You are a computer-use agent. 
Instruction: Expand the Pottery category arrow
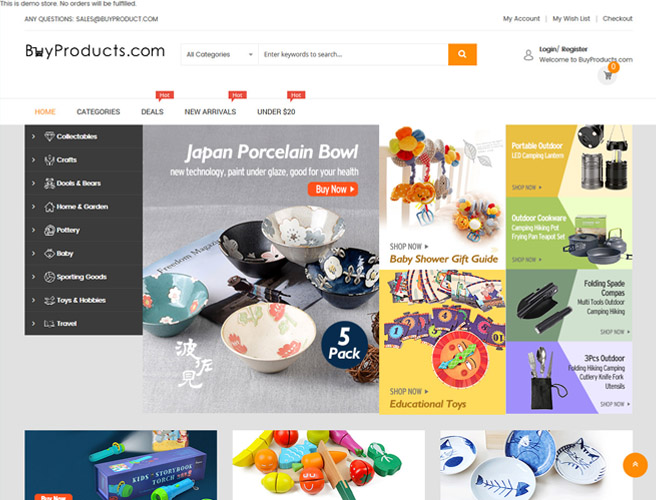pos(33,230)
